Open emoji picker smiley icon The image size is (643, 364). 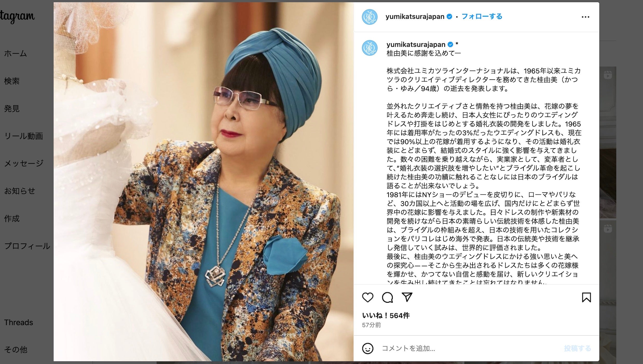(368, 348)
